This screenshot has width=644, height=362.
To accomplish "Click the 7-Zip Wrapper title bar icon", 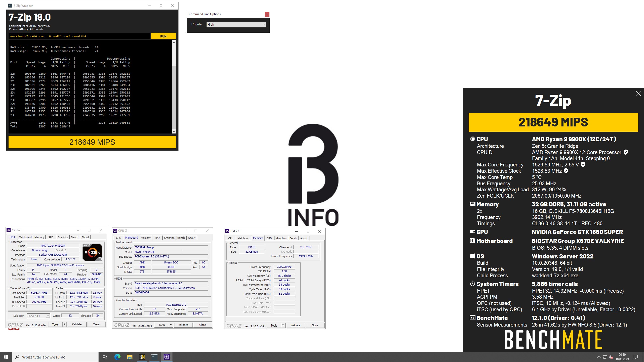I will (x=10, y=6).
